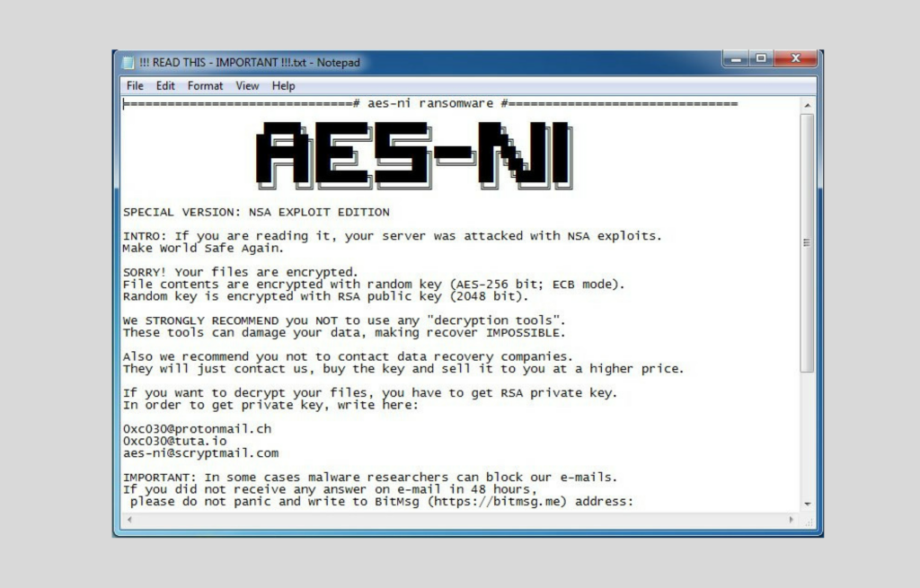This screenshot has height=588, width=920.
Task: Open the Format menu
Action: point(205,86)
